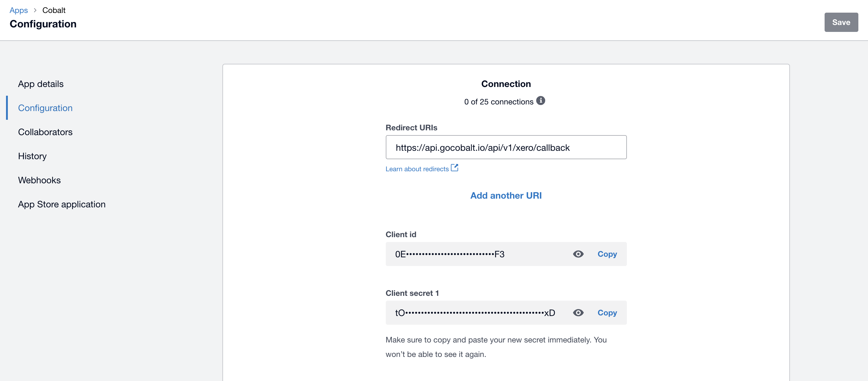The width and height of the screenshot is (868, 381).
Task: Show the Client secret 1 value
Action: tap(578, 313)
